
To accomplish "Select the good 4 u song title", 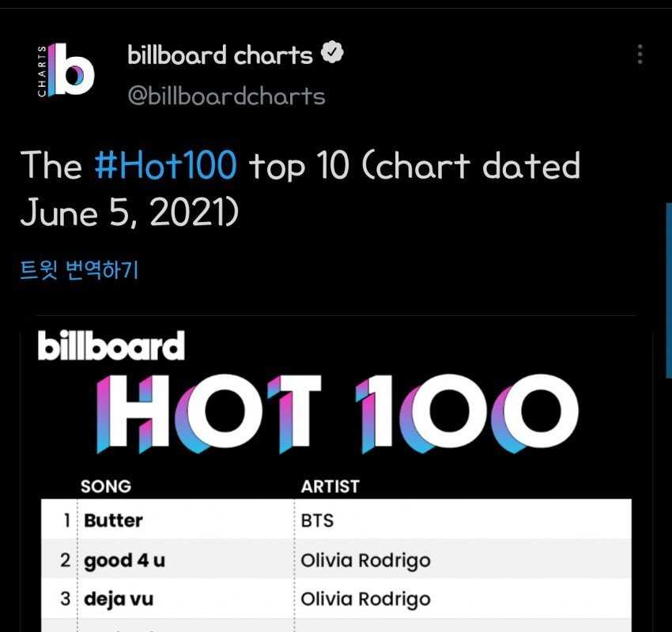I will point(124,561).
